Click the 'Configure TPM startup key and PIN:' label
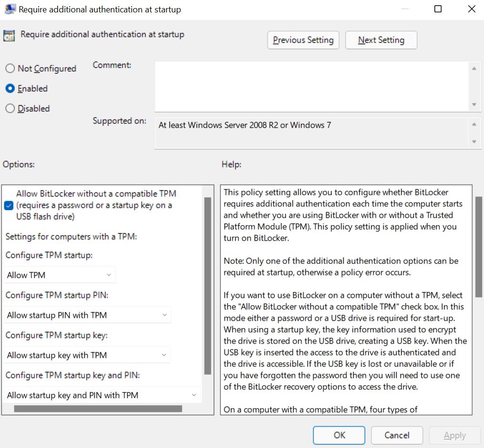Viewport: 484px width, 448px height. click(x=73, y=375)
